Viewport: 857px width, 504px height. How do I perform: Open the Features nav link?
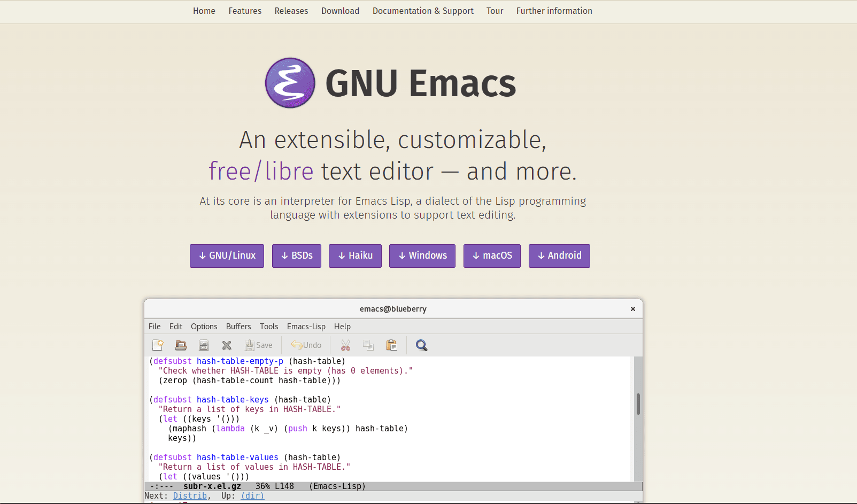pyautogui.click(x=245, y=11)
